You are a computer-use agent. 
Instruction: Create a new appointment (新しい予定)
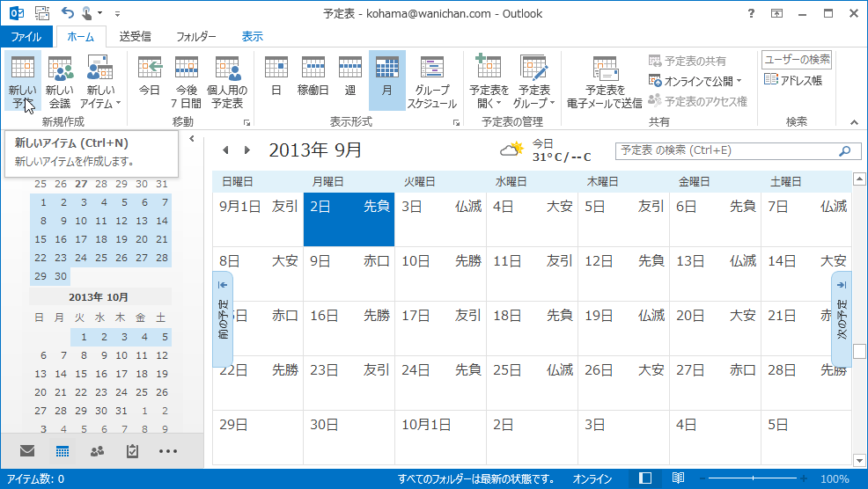23,81
